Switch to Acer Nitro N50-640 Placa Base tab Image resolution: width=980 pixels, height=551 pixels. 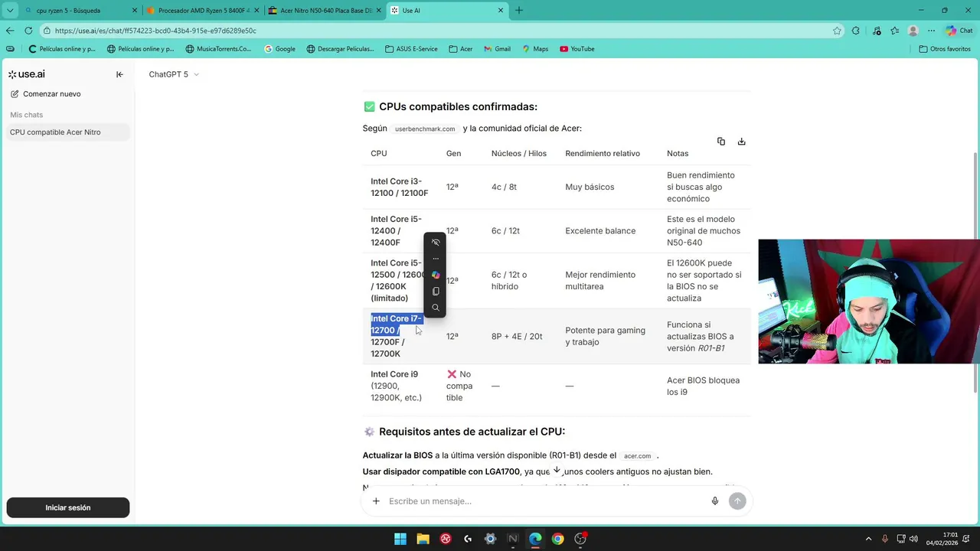[x=325, y=11]
